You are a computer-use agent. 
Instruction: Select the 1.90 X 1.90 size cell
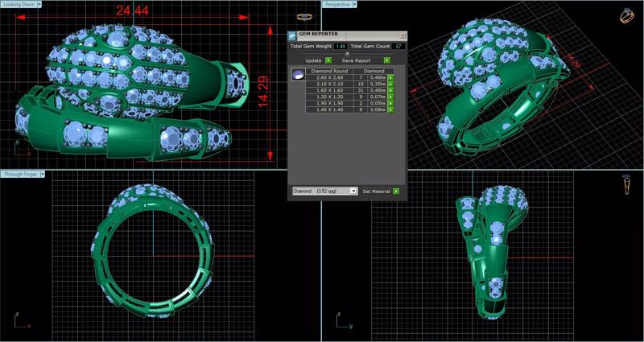click(x=329, y=104)
